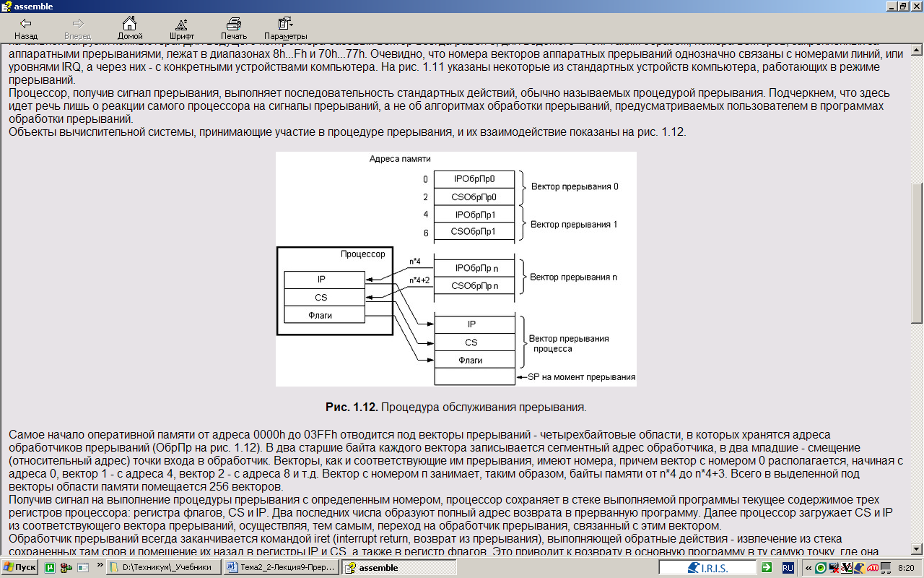Image resolution: width=924 pixels, height=578 pixels.
Task: Click the CSОбрПр0 memory cell
Action: click(474, 197)
